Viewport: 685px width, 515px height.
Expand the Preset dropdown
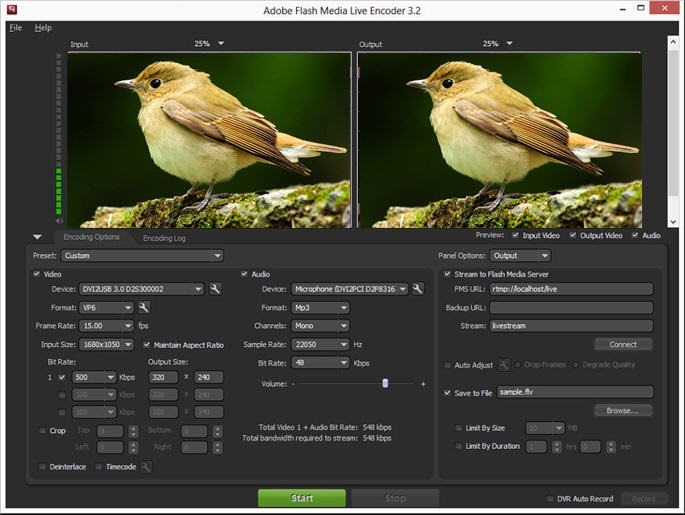click(140, 256)
